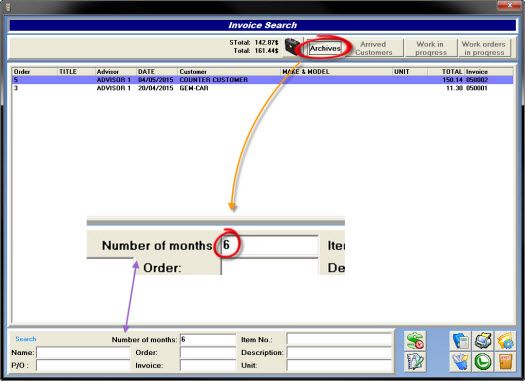Click the yellow folder with blue gear icon
525x381 pixels.
(505, 340)
